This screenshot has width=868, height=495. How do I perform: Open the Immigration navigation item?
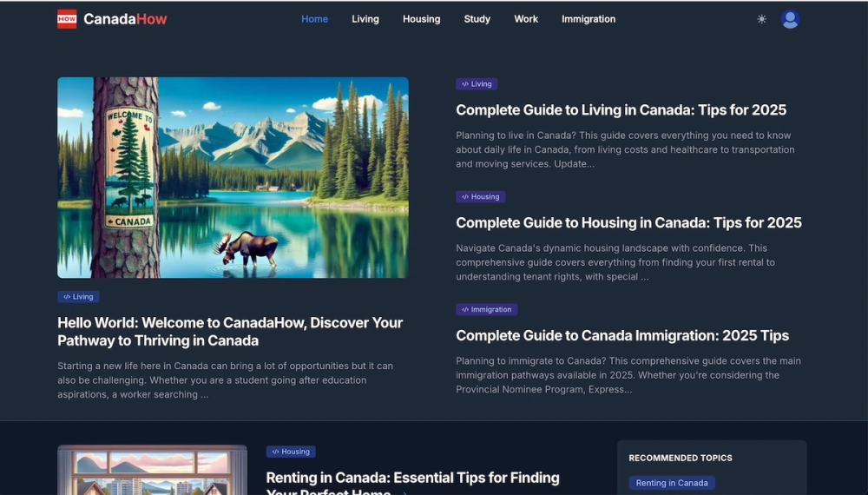coord(589,19)
